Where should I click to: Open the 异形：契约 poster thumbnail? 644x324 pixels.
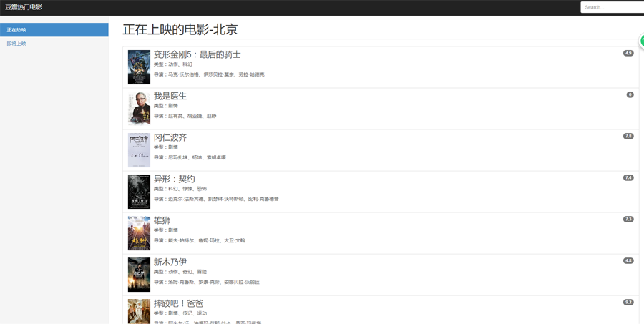[x=139, y=192]
